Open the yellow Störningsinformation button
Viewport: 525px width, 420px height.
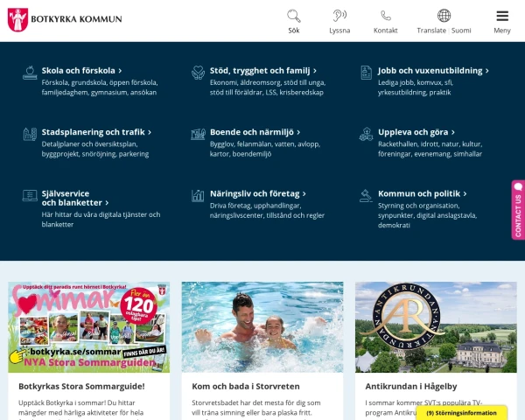[x=461, y=413]
